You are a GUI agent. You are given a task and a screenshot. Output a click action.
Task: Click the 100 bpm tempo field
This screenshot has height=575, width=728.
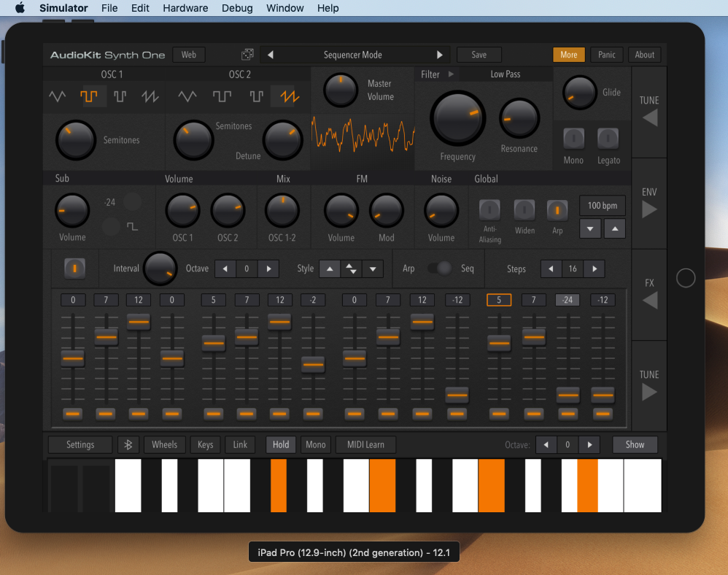[x=603, y=205]
